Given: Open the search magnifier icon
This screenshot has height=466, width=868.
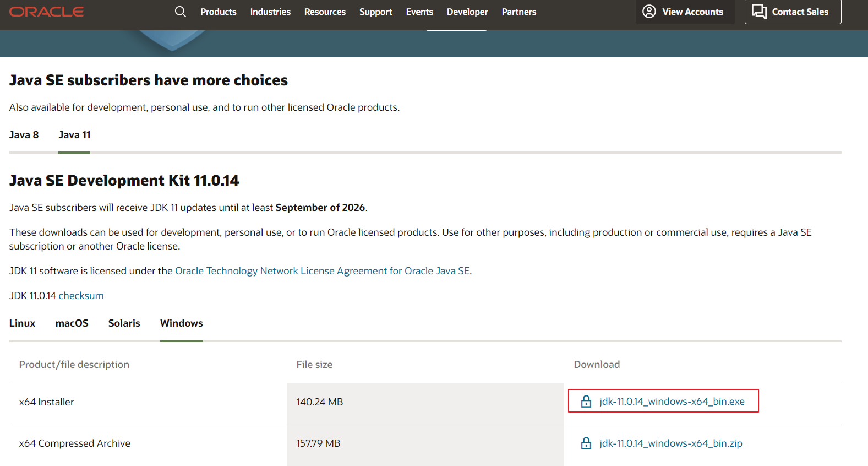Looking at the screenshot, I should point(180,12).
